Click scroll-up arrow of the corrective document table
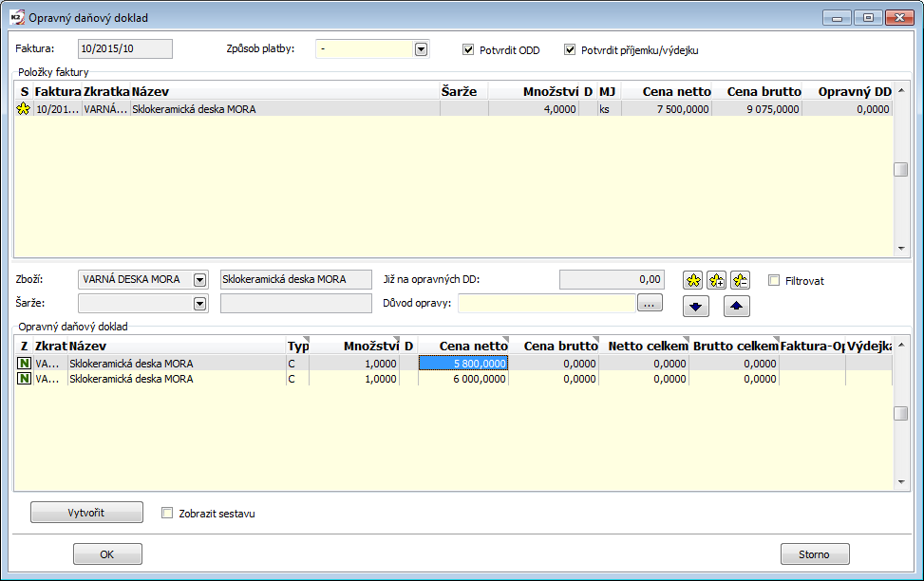 [901, 346]
